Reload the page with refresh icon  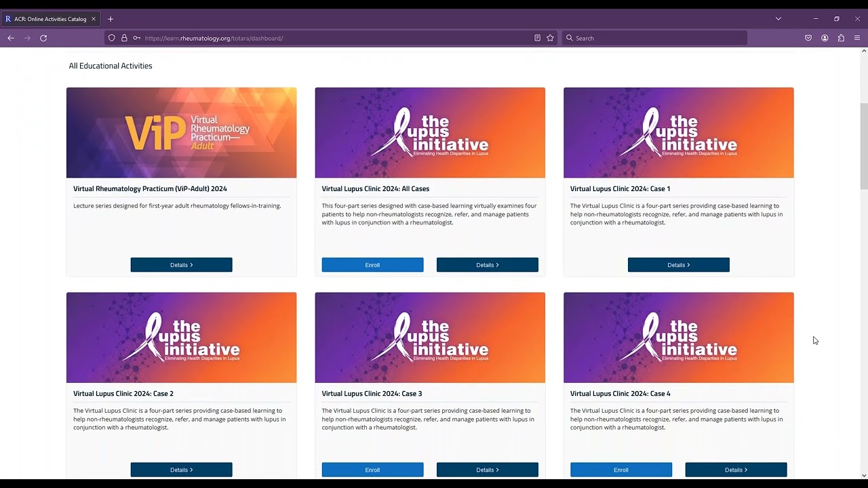point(43,38)
